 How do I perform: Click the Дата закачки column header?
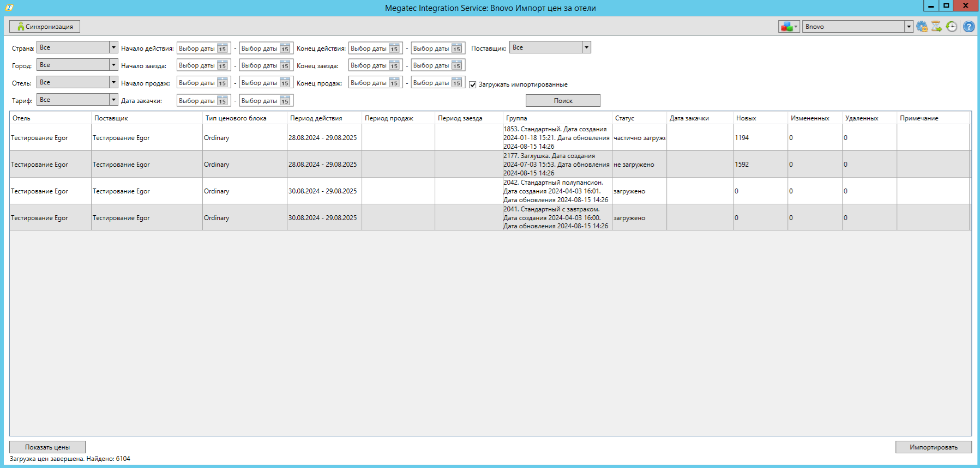click(x=700, y=118)
